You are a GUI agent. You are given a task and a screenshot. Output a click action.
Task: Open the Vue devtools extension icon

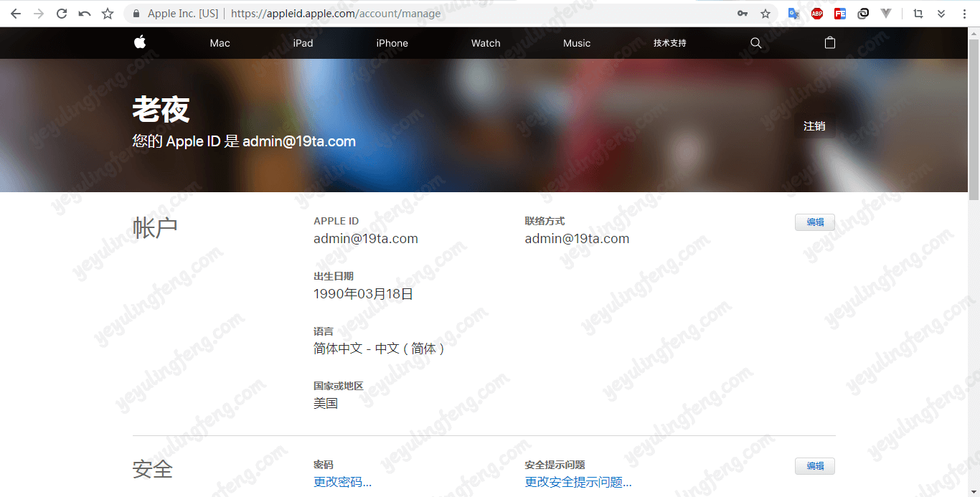click(x=886, y=14)
